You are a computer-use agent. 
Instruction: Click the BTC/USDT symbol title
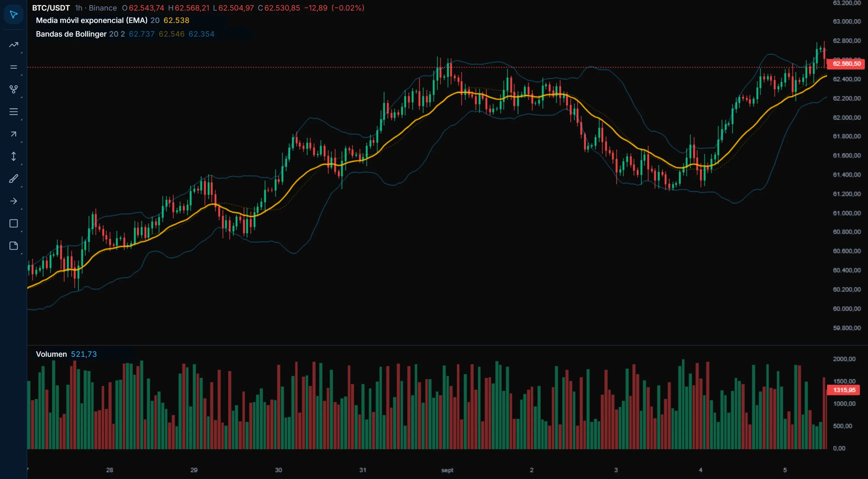coord(51,8)
